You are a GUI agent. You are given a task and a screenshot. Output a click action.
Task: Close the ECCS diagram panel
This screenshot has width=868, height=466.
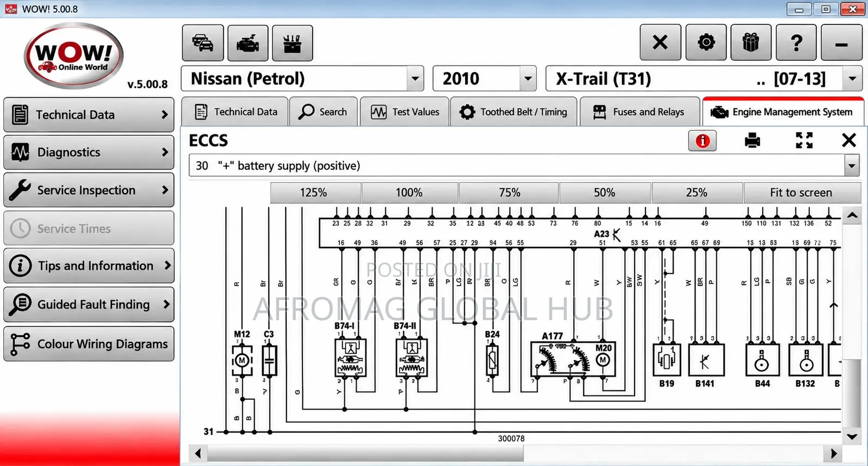pos(848,141)
